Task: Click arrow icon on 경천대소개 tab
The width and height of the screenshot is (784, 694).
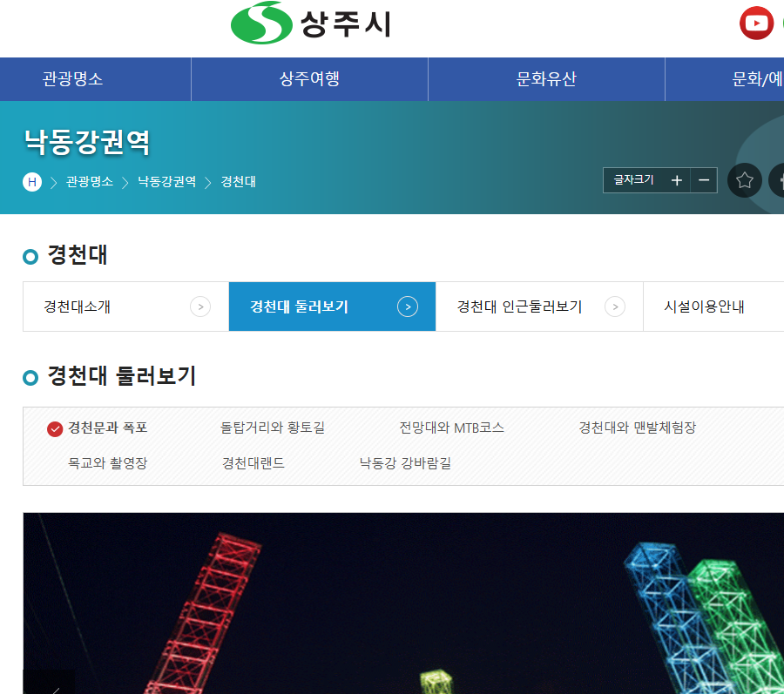Action: tap(200, 307)
